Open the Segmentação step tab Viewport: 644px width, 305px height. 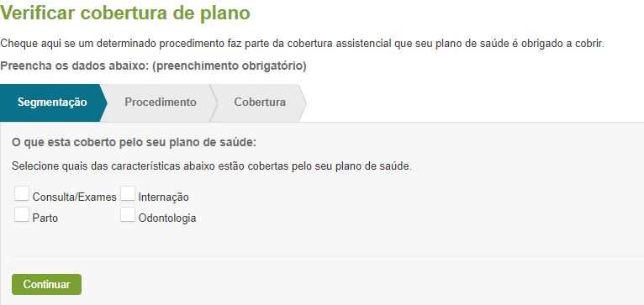pyautogui.click(x=52, y=103)
